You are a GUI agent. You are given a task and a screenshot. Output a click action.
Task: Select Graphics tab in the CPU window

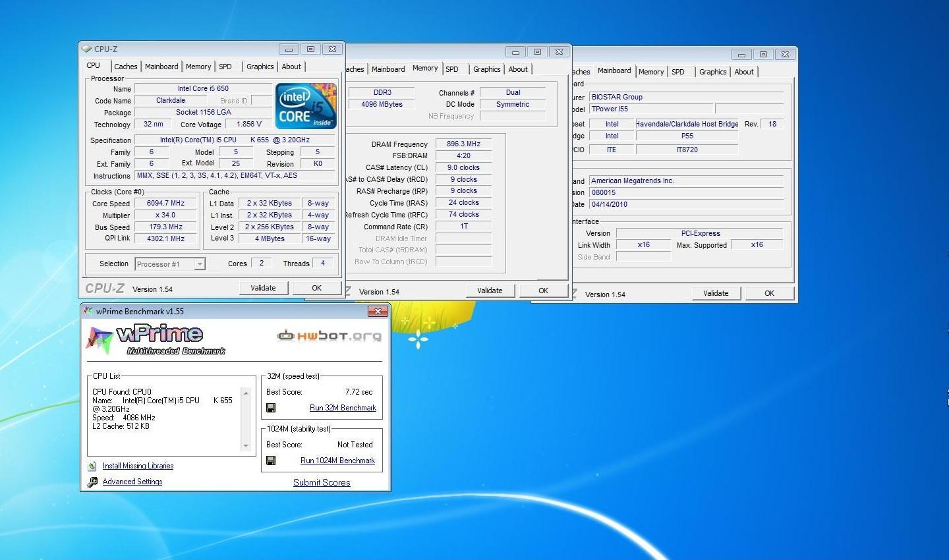tap(260, 67)
